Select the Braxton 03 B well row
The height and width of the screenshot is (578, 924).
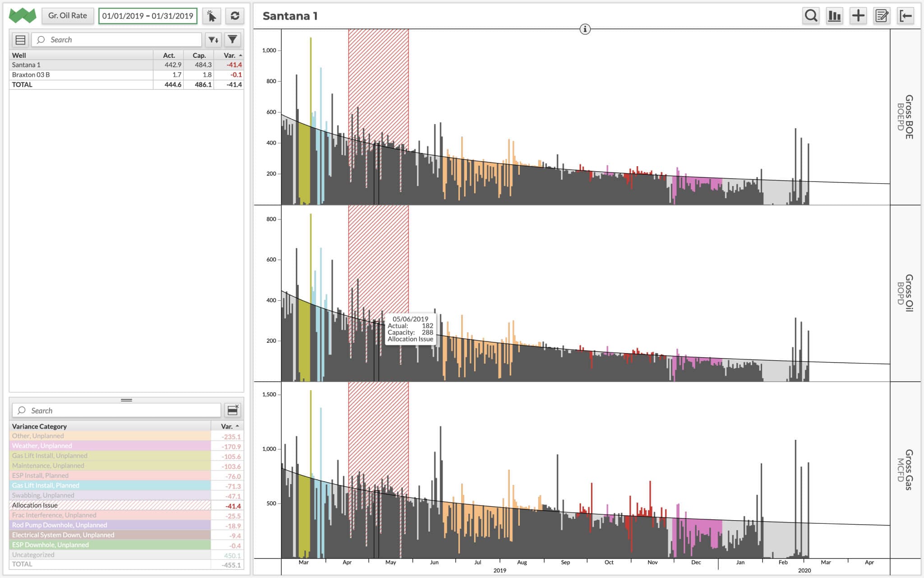click(81, 75)
